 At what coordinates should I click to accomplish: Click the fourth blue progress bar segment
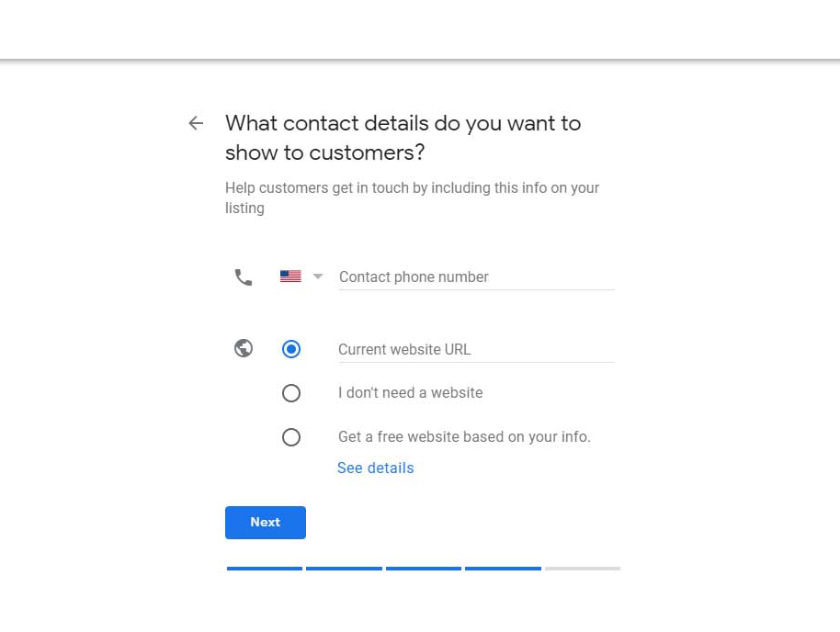[503, 569]
